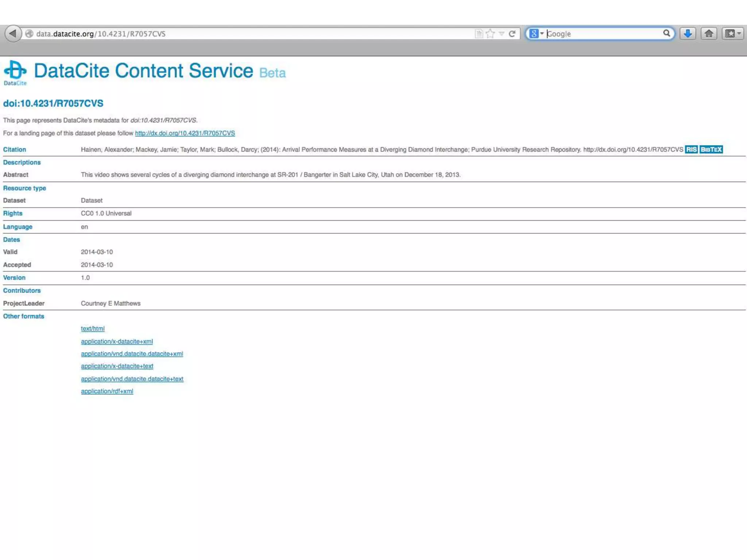Go to the browser home page icon
The image size is (747, 560).
(x=709, y=34)
